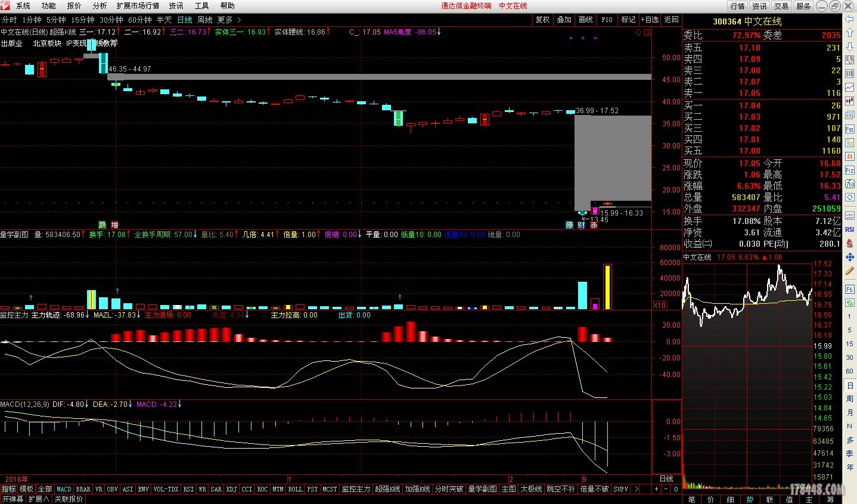
Task: Click the zoom-out minus button near 日线 label
Action: point(666,489)
